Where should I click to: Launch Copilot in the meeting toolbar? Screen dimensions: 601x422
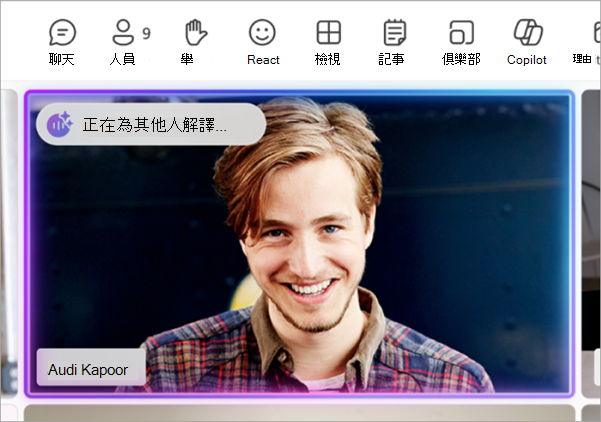click(x=527, y=43)
